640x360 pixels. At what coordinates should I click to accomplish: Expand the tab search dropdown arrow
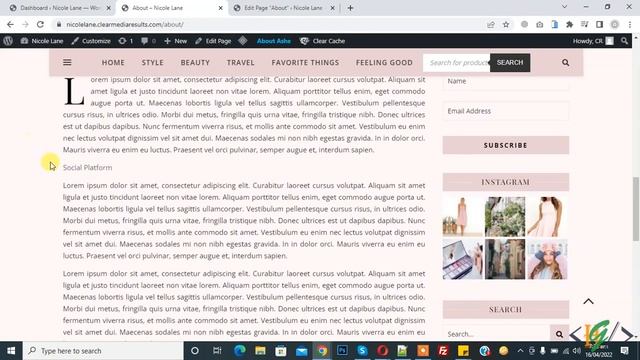click(x=564, y=7)
